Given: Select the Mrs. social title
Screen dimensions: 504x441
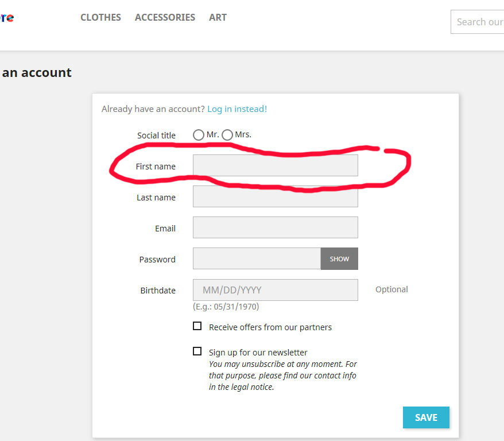Looking at the screenshot, I should [227, 135].
